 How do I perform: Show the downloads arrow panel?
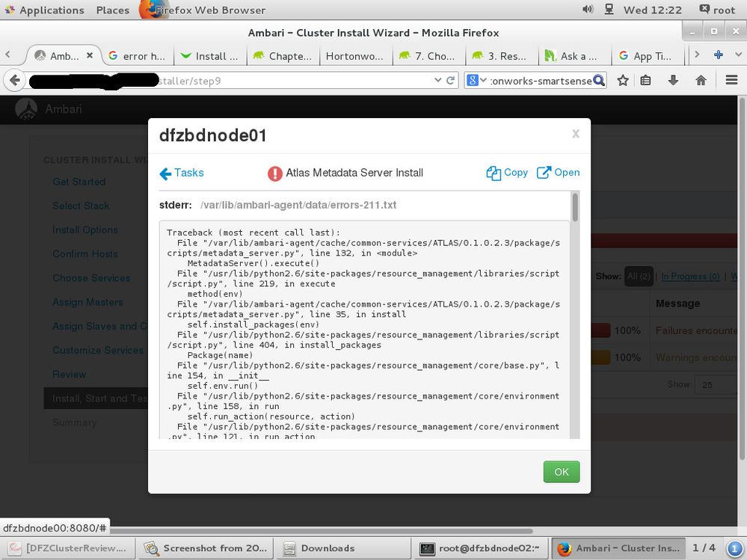click(673, 80)
